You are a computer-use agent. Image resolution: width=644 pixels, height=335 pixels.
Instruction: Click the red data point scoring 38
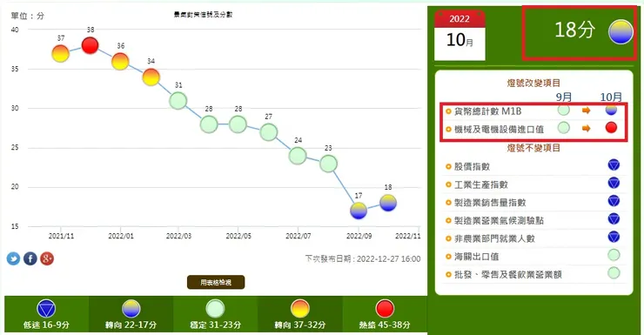click(90, 45)
